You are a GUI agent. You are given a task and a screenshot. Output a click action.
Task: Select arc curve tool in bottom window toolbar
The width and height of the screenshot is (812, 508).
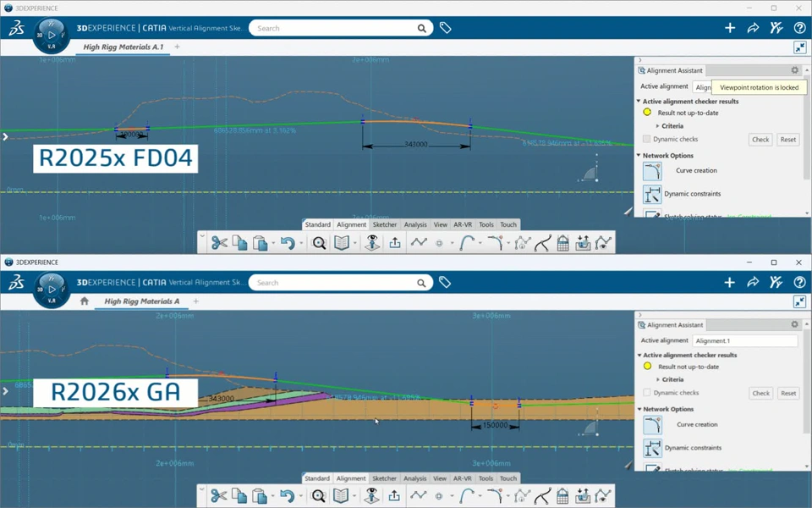pyautogui.click(x=466, y=496)
